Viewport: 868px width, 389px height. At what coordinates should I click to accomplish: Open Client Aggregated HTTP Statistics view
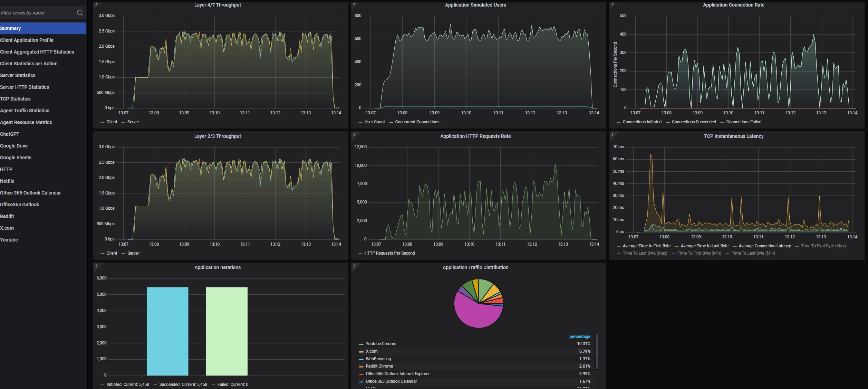(x=37, y=52)
